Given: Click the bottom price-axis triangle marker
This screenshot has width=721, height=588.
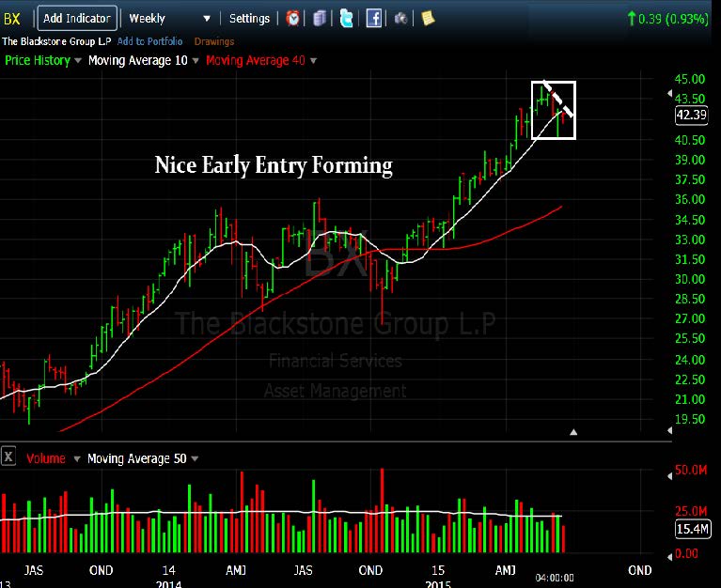Looking at the screenshot, I should pos(669,430).
